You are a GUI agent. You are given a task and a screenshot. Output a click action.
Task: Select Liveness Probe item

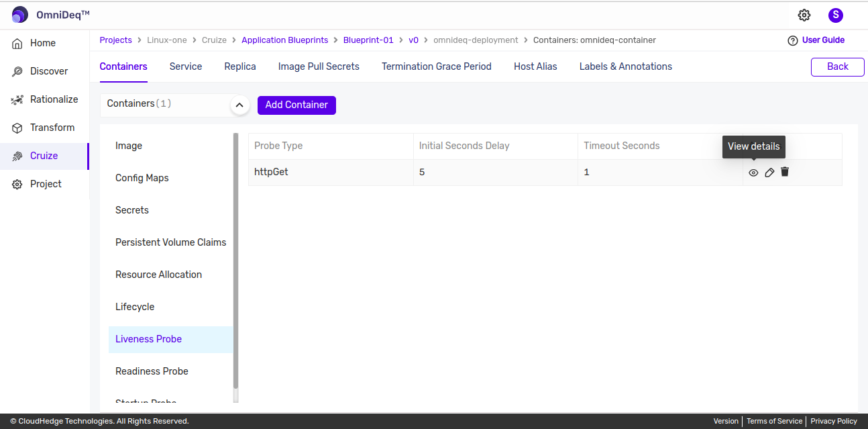click(x=170, y=339)
